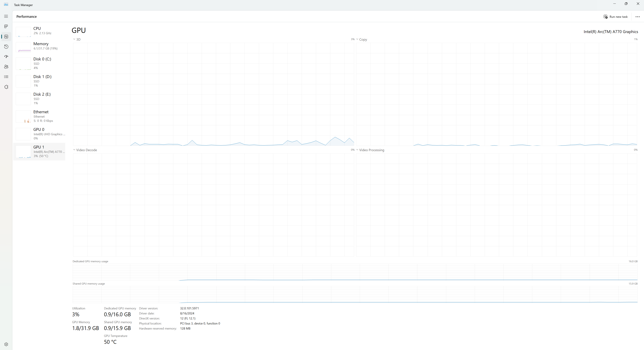Open the Users page icon
This screenshot has width=644, height=350.
point(6,67)
